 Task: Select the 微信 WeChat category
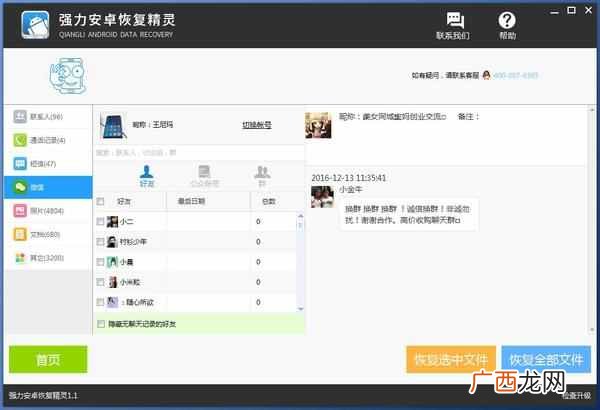coord(48,187)
